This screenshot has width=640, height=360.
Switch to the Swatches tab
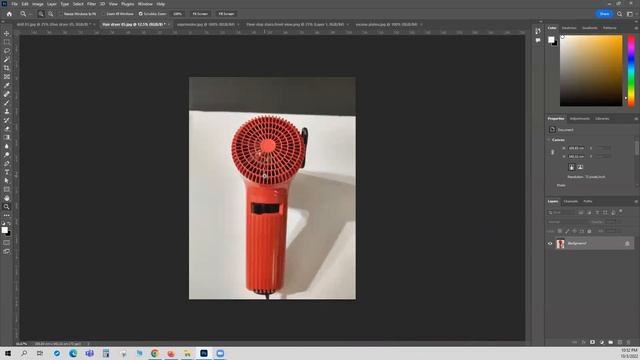569,28
